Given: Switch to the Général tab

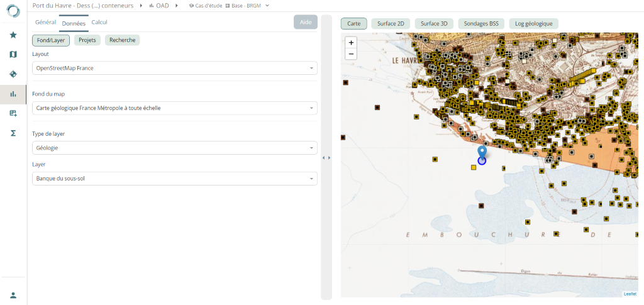Looking at the screenshot, I should [x=45, y=22].
